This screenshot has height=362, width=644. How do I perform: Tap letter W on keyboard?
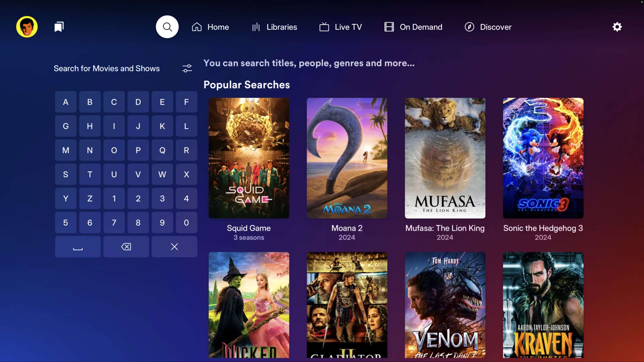pyautogui.click(x=162, y=174)
